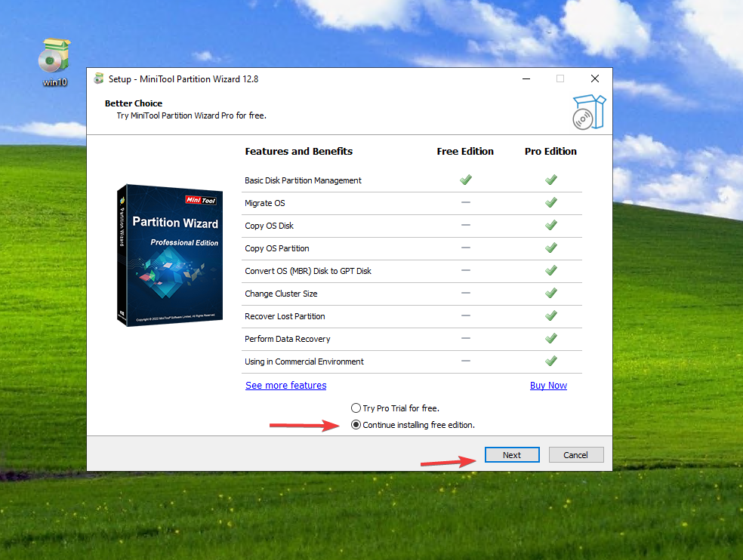This screenshot has height=560, width=743.
Task: Click the Copy OS Partition feature text
Action: click(x=276, y=249)
